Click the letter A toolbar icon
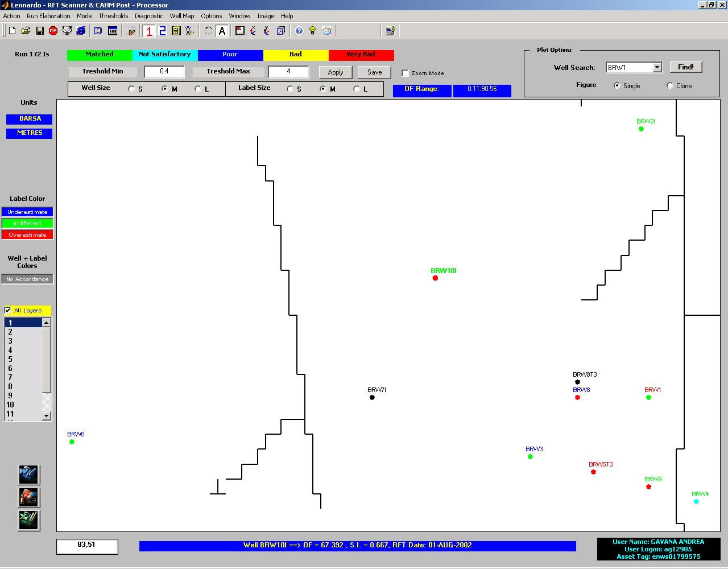Screen dimensions: 728x569 tap(222, 31)
